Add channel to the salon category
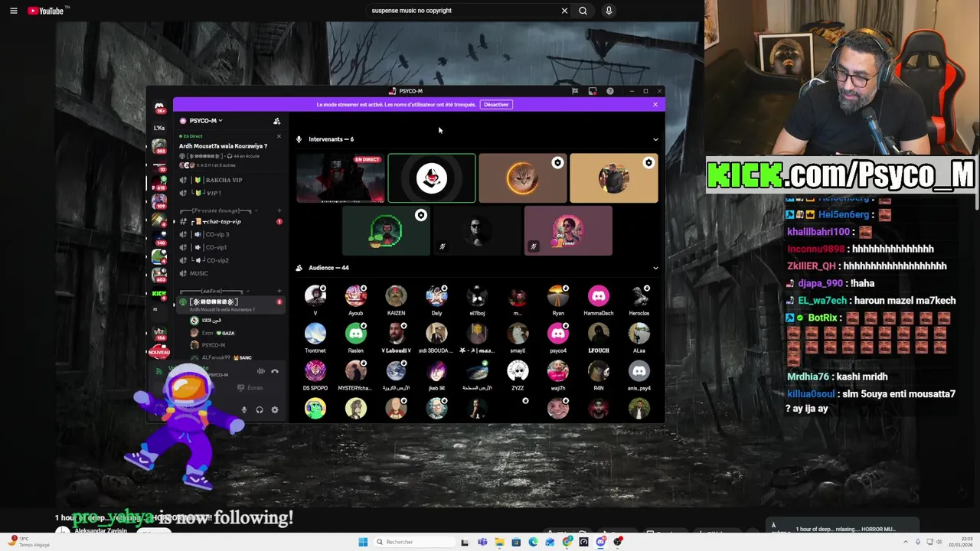Screen dimensions: 980x551 279,292
